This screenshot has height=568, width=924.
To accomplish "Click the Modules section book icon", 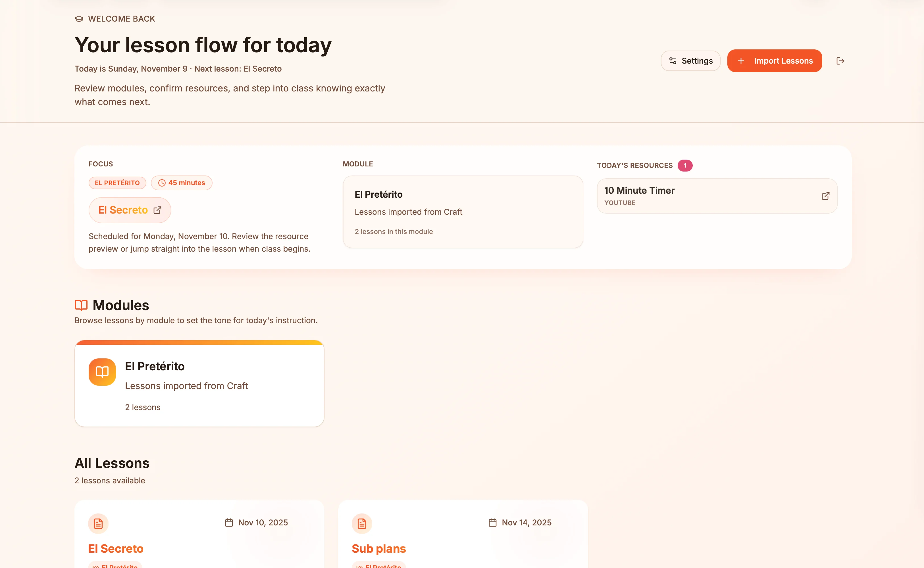I will [81, 305].
